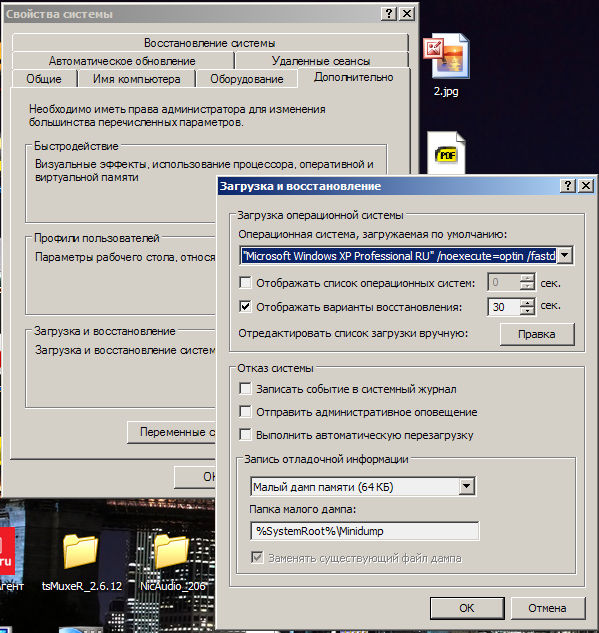This screenshot has height=633, width=599.
Task: Uncheck Отображать варианты восстановления
Action: click(x=245, y=306)
